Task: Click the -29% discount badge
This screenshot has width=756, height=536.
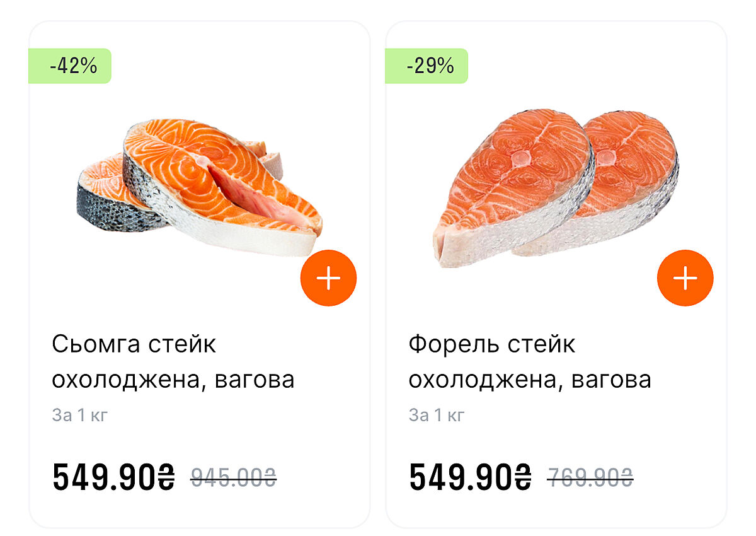Action: (x=427, y=66)
